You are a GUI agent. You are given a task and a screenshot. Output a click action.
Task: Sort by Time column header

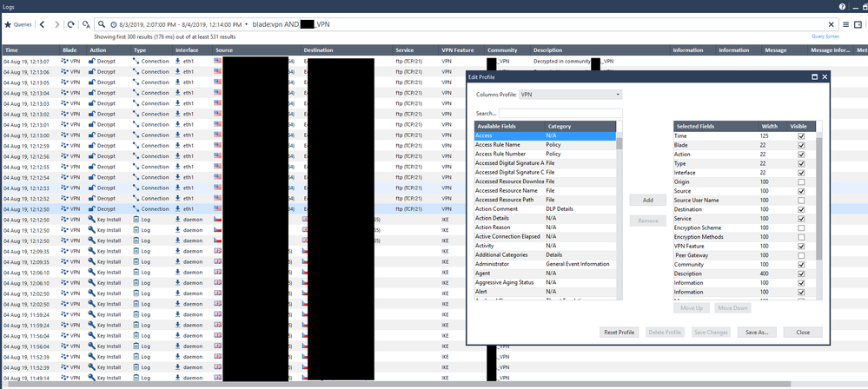point(30,49)
